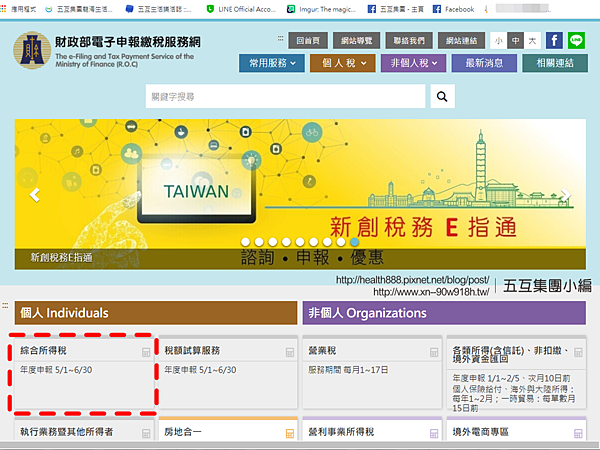The image size is (600, 450).
Task: Click the magnifier search button
Action: click(x=442, y=96)
